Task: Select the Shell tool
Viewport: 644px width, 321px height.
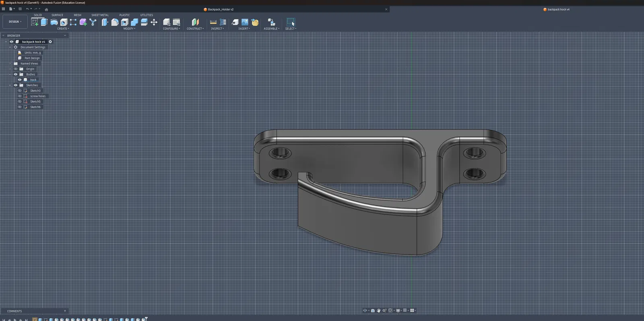Action: click(125, 22)
